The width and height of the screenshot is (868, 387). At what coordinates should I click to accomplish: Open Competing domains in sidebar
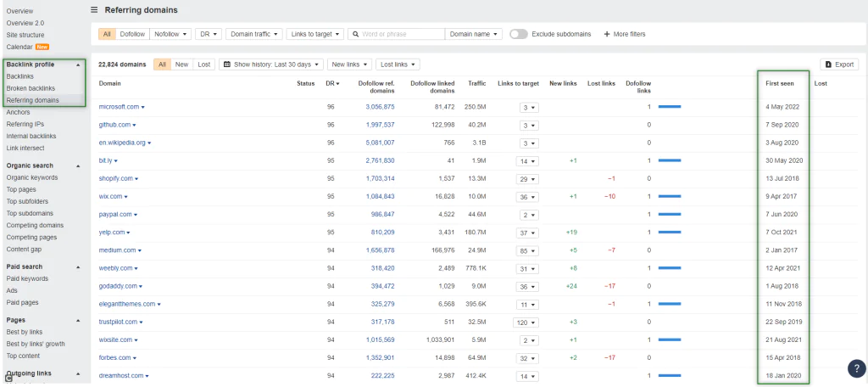pos(35,225)
